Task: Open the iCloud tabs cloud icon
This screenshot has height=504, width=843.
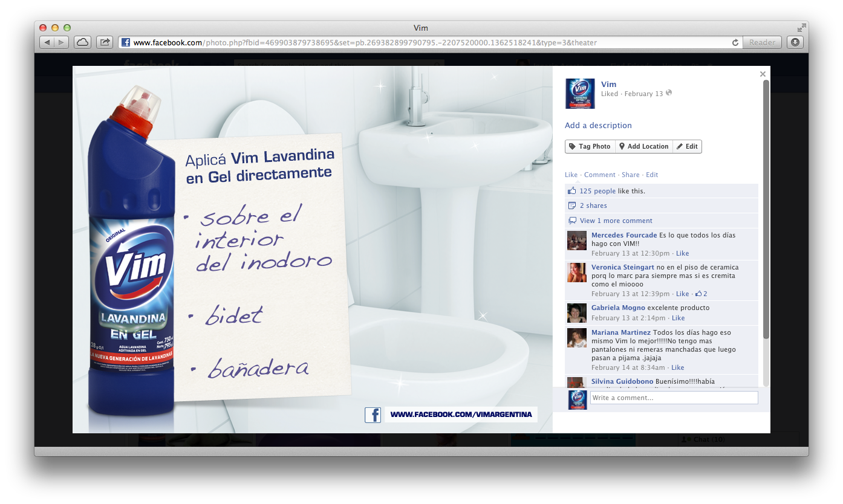Action: tap(82, 42)
